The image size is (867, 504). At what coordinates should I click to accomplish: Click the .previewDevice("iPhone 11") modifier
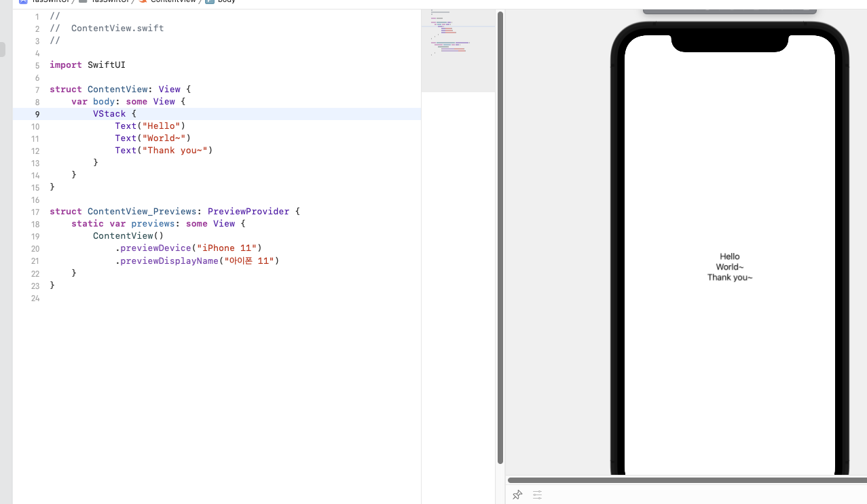point(188,248)
